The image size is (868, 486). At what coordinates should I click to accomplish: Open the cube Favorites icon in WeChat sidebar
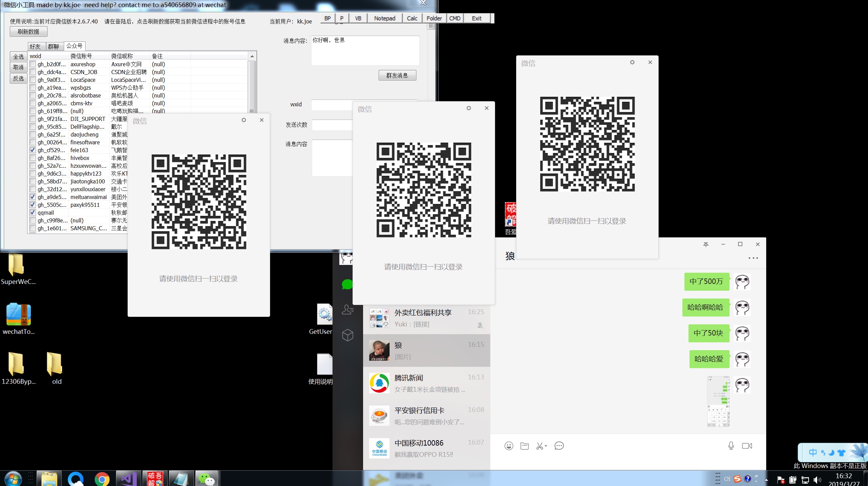point(347,335)
